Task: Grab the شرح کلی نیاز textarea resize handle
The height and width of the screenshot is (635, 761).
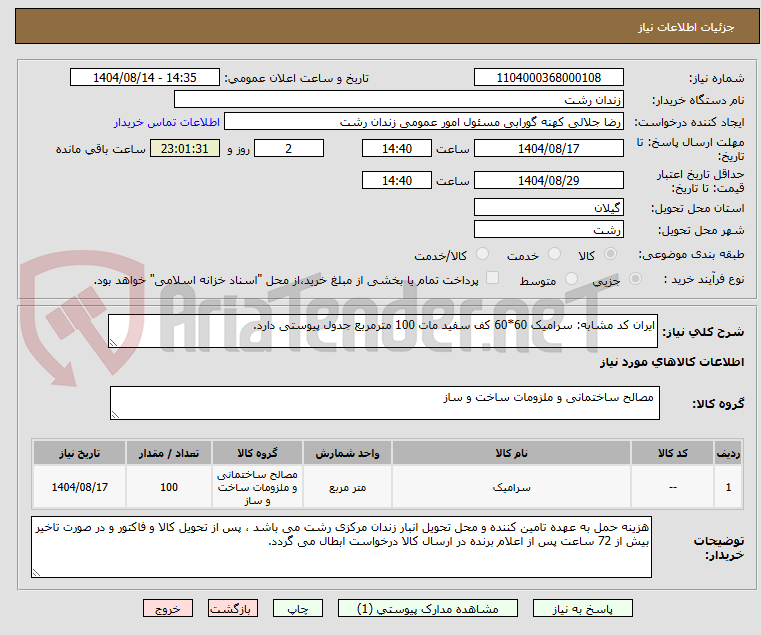Action: (x=113, y=343)
